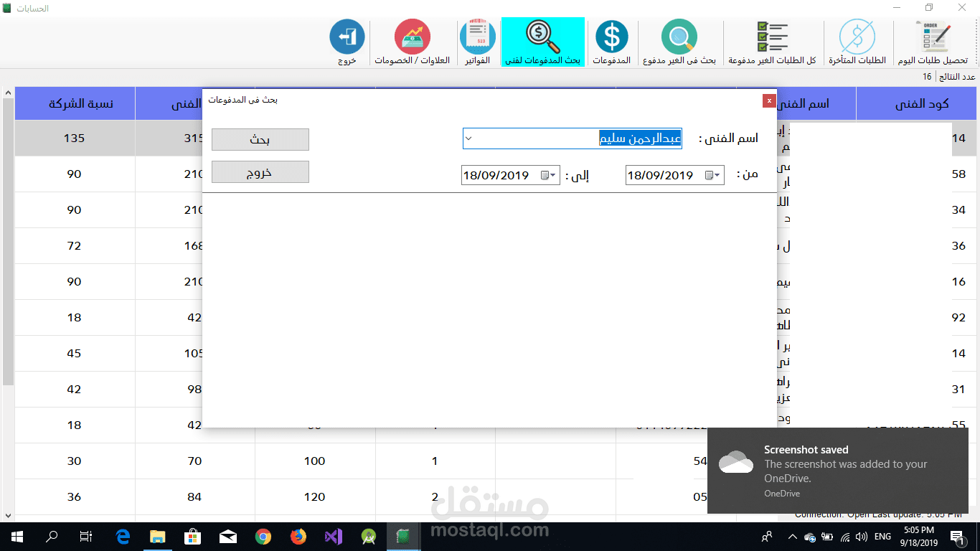Click the من date value 18/09/2019
The width and height of the screenshot is (980, 551).
(x=660, y=175)
